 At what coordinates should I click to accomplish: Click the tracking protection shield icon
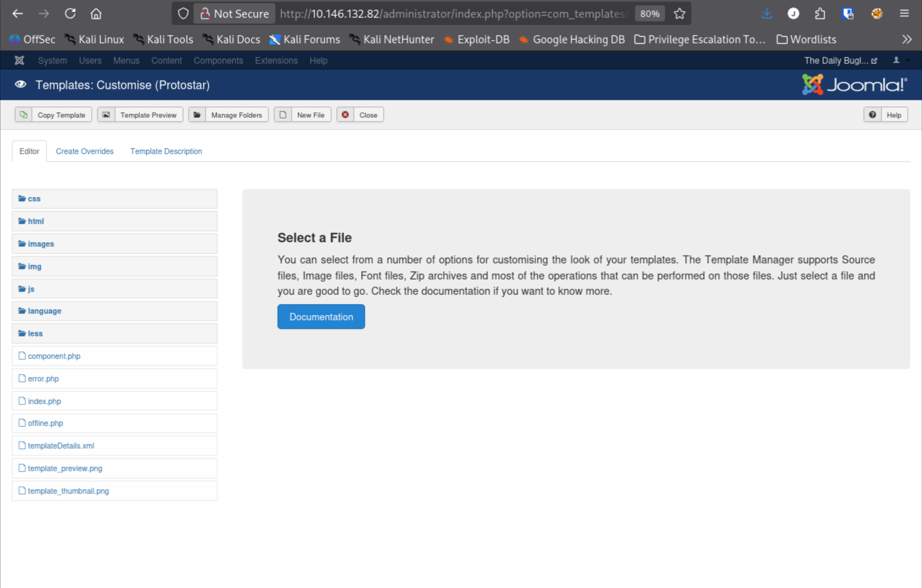click(183, 14)
